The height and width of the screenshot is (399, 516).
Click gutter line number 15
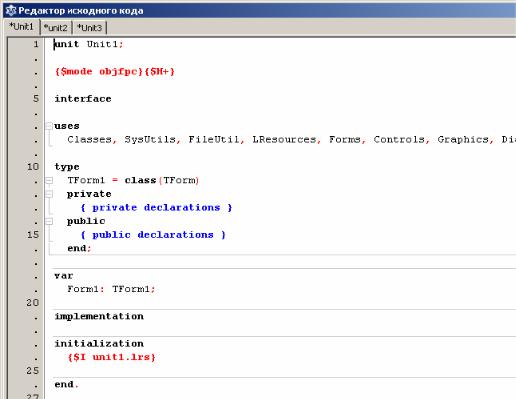[x=33, y=235]
